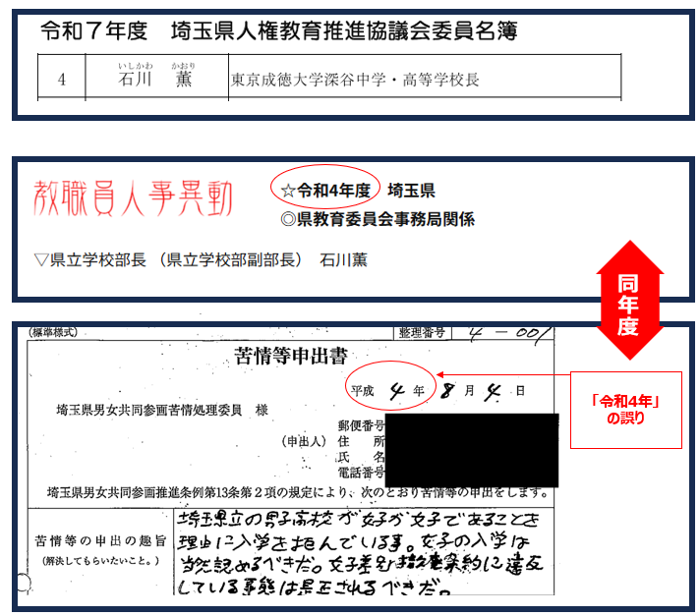Click the handwritten reference number 4-001
700x616 pixels.
point(509,334)
